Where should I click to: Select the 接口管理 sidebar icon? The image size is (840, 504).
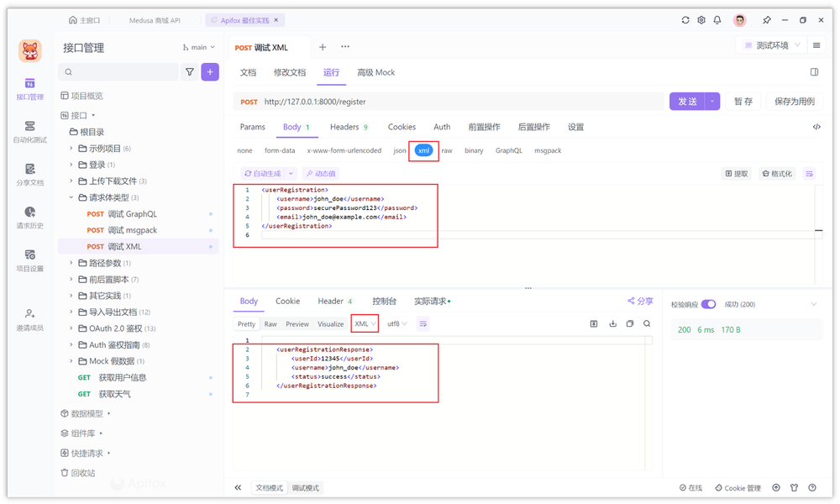[29, 88]
